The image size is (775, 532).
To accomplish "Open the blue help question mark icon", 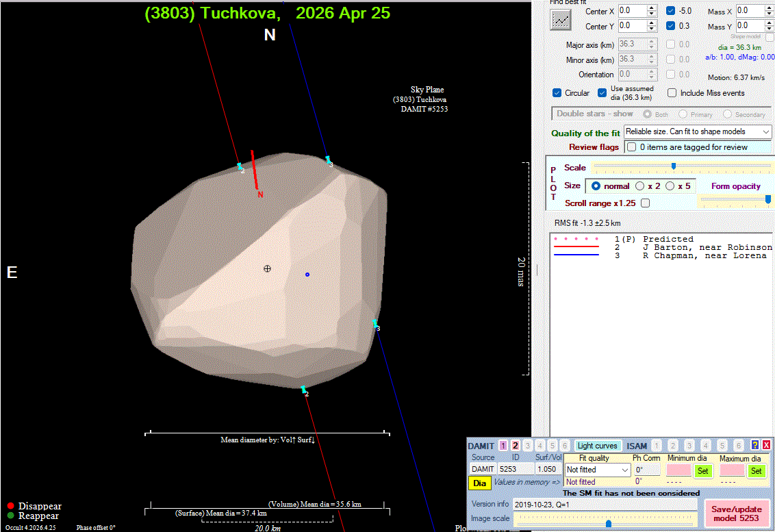I will tap(754, 445).
